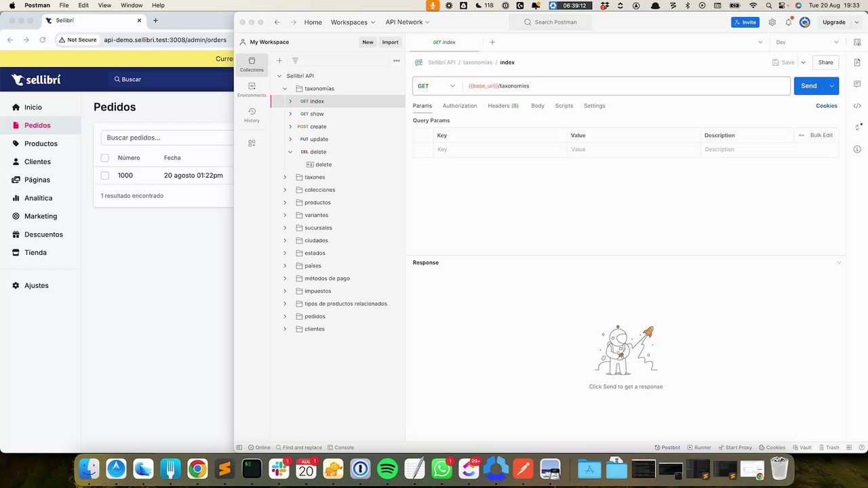Open the GET method dropdown
868x488 pixels.
436,86
